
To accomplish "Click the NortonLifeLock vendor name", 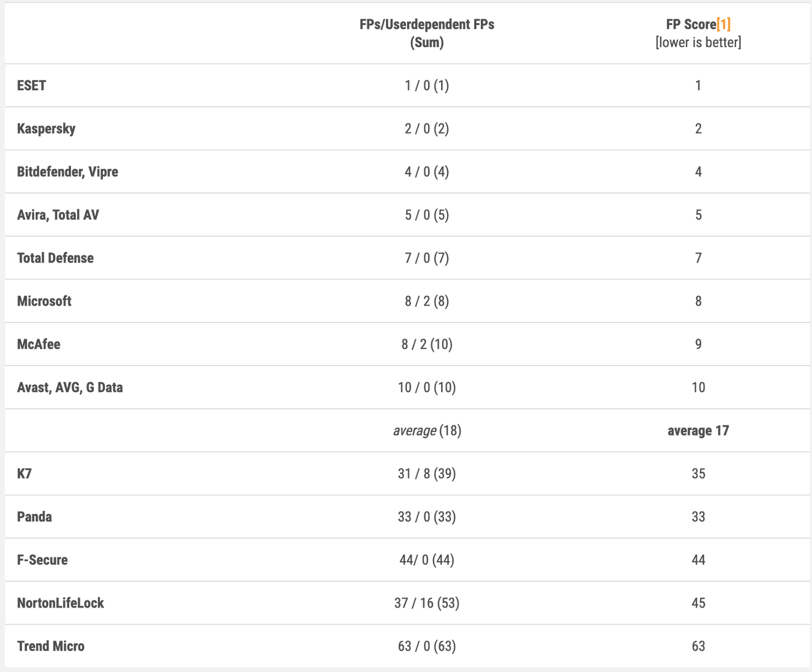I will [61, 603].
